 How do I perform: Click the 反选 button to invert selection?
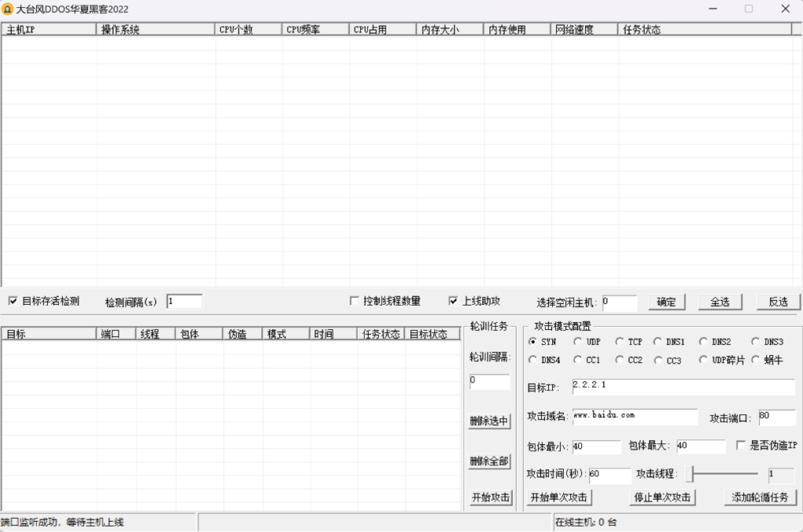pos(779,301)
